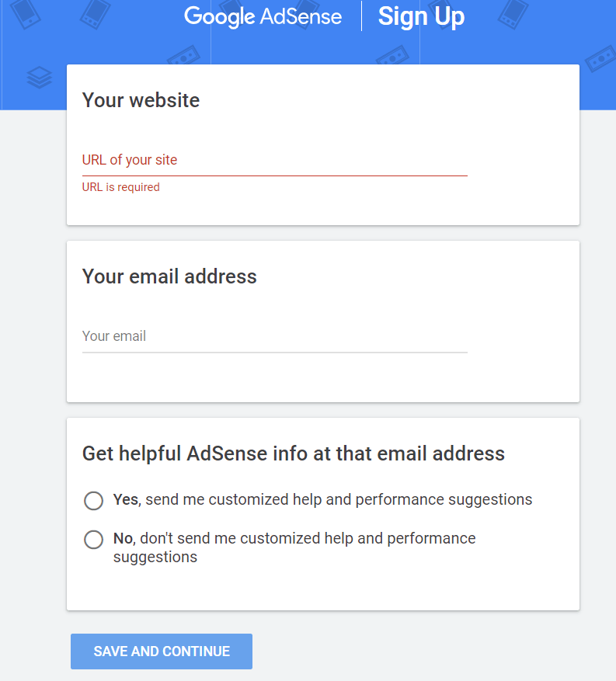Click the Sign Up header title

(421, 16)
